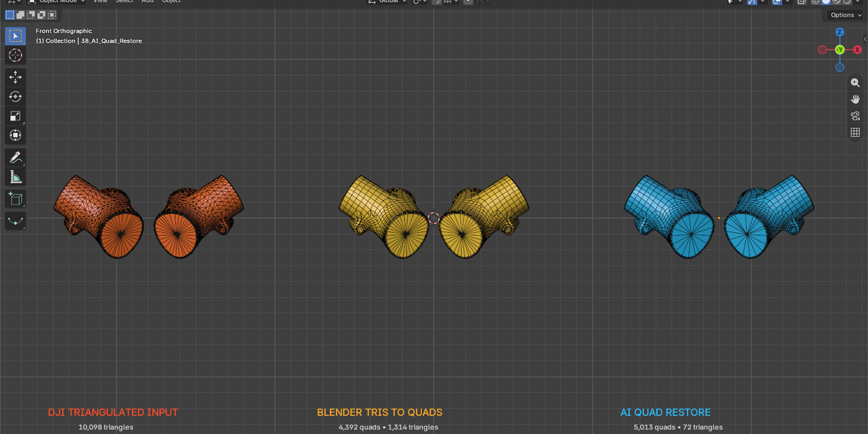This screenshot has height=434, width=868.
Task: Click the '10,098 triangles' text
Action: point(106,427)
